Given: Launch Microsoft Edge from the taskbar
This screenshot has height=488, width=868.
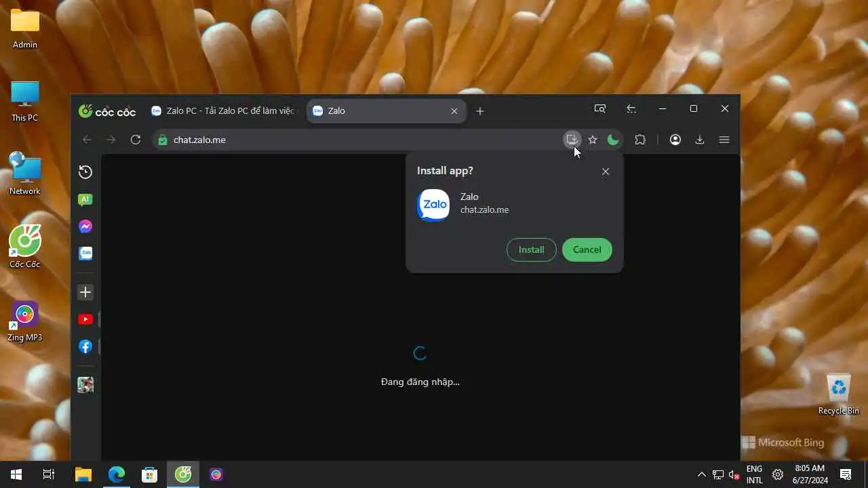Looking at the screenshot, I should [x=117, y=474].
